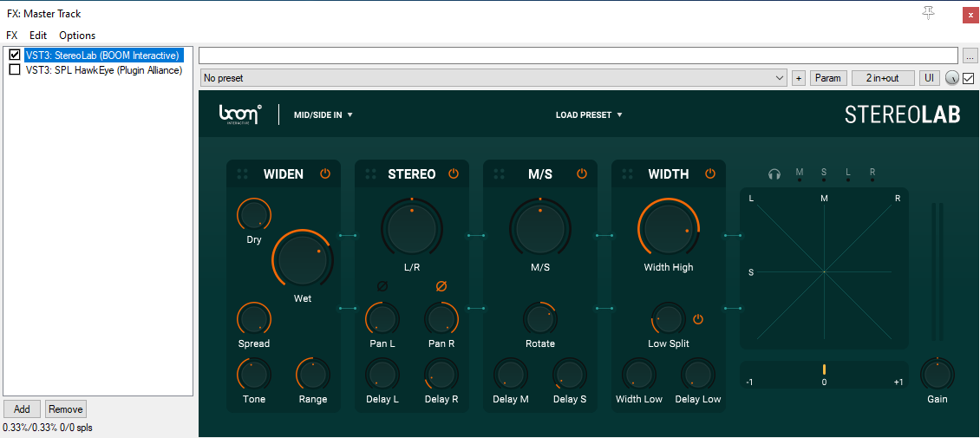Screen dimensions: 980x438
Task: Click the headphones monitor icon
Action: (x=774, y=173)
